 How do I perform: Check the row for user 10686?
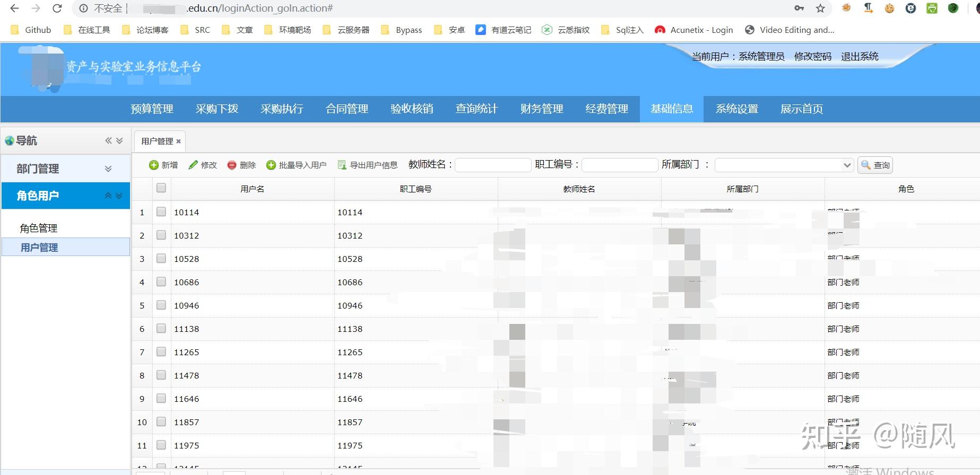[161, 282]
